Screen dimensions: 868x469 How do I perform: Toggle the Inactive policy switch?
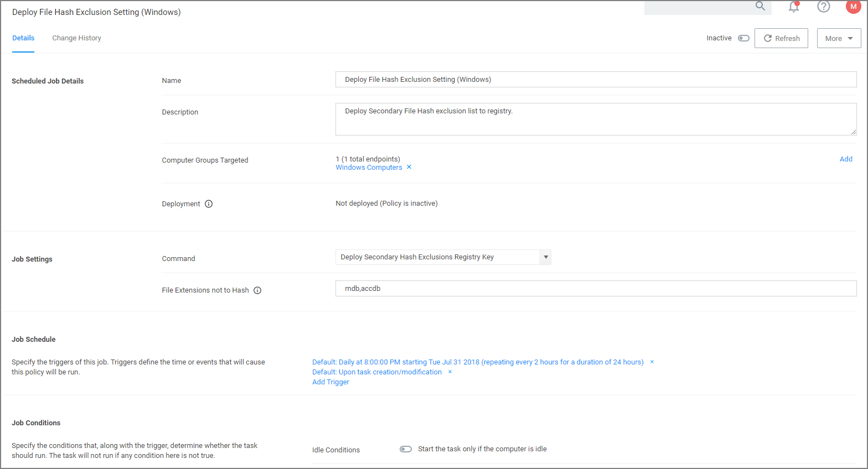(x=743, y=38)
